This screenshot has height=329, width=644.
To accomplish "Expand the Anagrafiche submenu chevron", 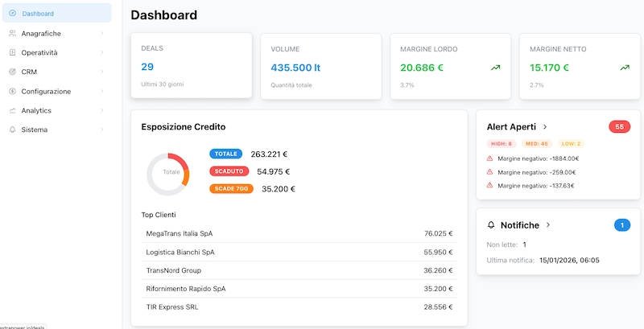I will pos(102,33).
